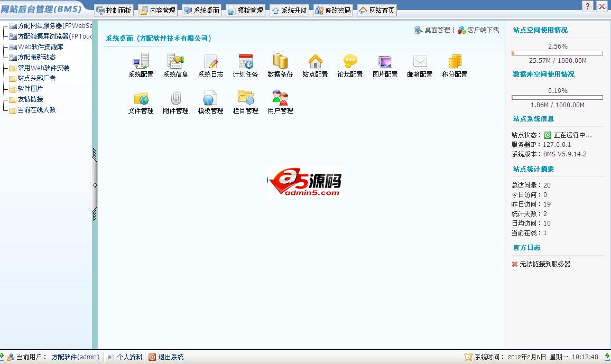Switch to the 系统桌面 tab

point(202,11)
